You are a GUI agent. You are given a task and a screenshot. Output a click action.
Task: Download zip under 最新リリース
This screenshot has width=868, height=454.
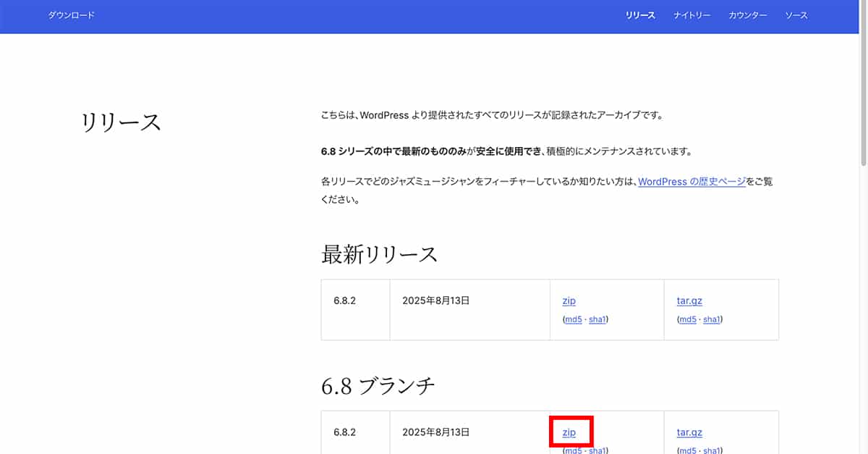(569, 300)
